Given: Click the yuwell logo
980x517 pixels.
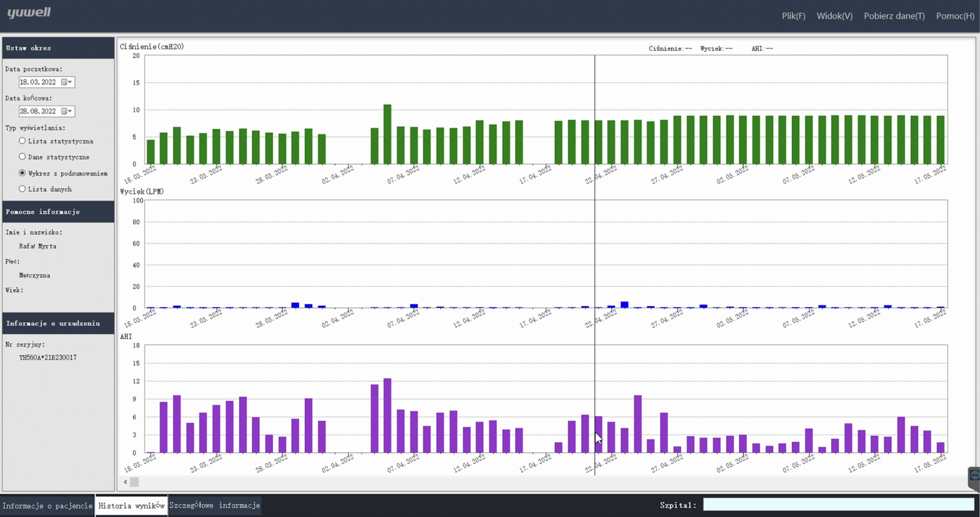Looking at the screenshot, I should pos(29,13).
